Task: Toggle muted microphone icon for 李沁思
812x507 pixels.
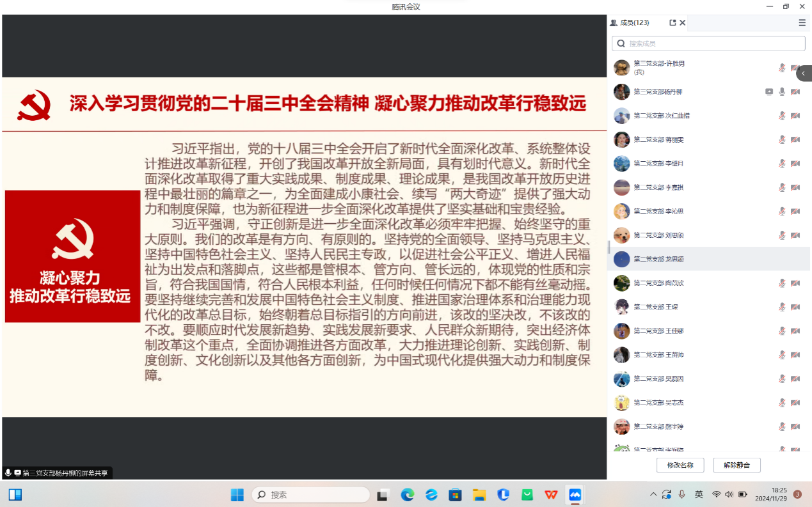Action: [782, 212]
